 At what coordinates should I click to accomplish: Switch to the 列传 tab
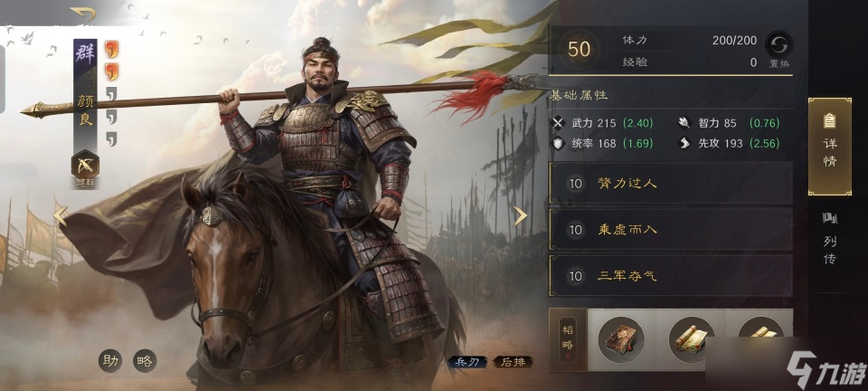point(830,239)
